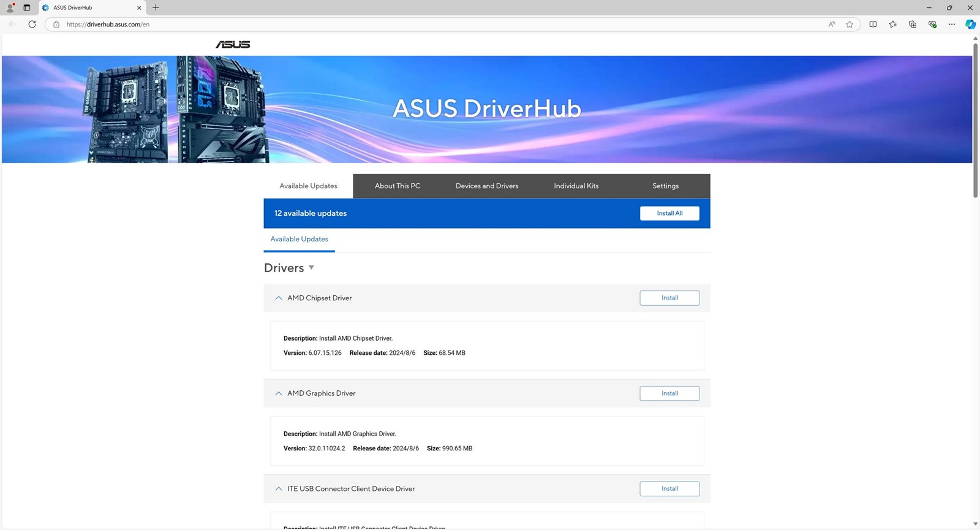Open a new browser tab
The image size is (980, 530).
156,8
